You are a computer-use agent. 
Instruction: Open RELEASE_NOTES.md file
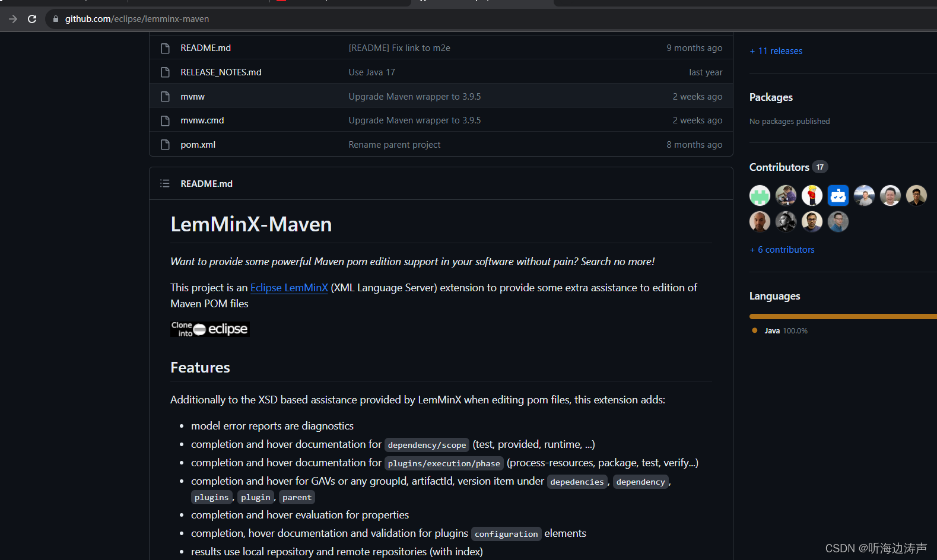[221, 72]
